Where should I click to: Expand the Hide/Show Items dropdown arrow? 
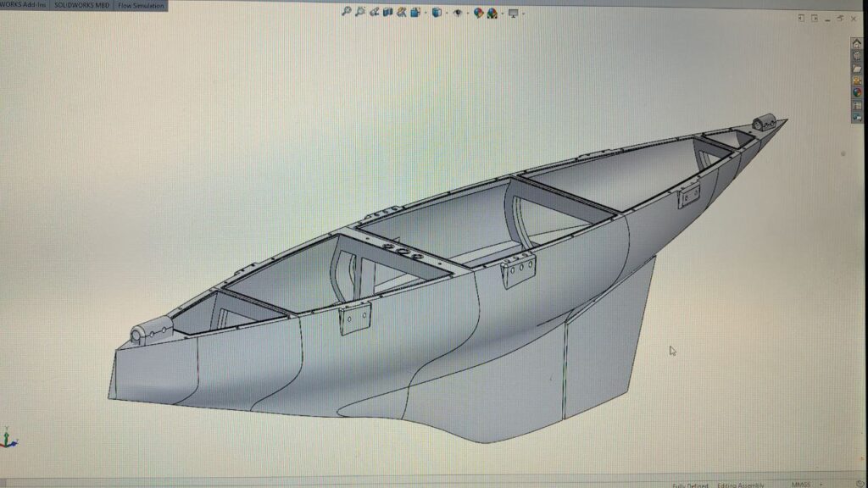pos(468,13)
